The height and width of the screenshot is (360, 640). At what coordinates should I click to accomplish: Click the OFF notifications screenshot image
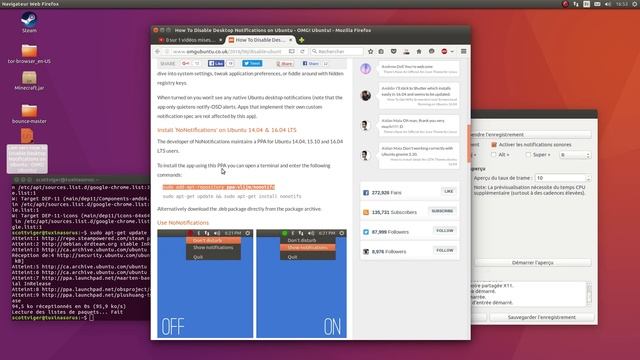pyautogui.click(x=205, y=284)
